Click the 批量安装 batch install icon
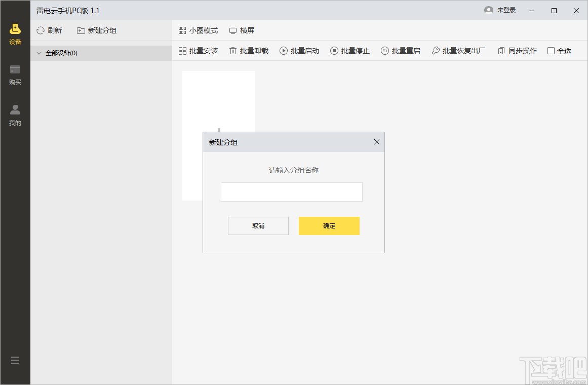588x385 pixels. coord(182,51)
